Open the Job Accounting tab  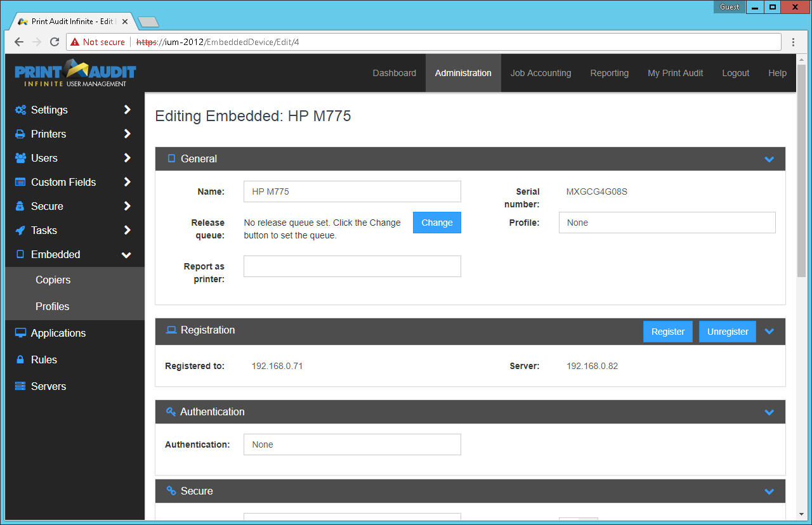tap(540, 73)
